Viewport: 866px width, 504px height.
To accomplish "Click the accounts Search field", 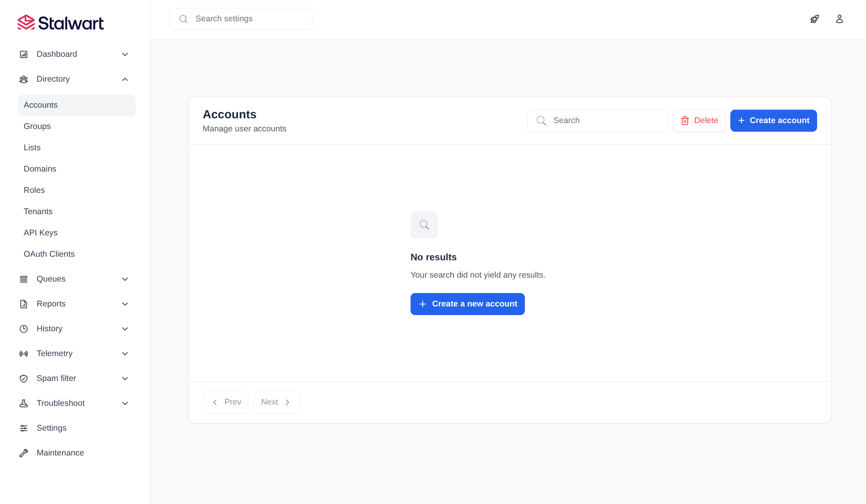I will tap(597, 120).
